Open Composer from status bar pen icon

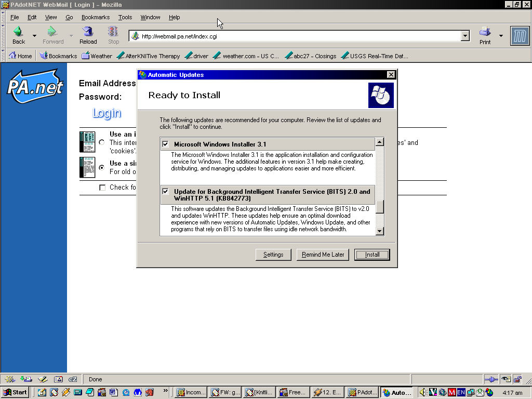point(43,379)
